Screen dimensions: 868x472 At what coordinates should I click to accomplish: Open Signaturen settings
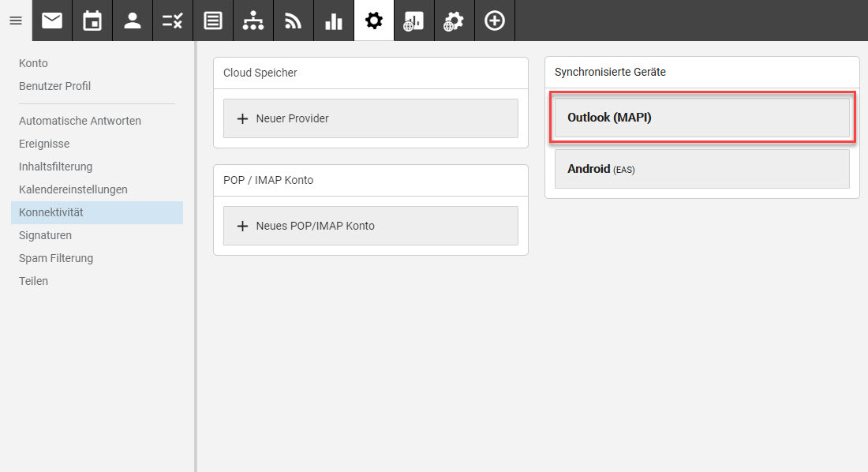pyautogui.click(x=46, y=235)
